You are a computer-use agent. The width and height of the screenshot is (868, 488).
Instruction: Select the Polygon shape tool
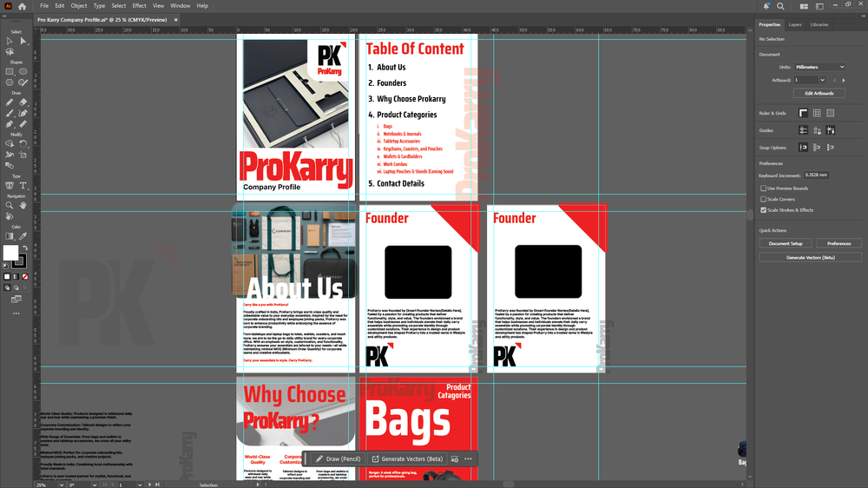[x=10, y=82]
